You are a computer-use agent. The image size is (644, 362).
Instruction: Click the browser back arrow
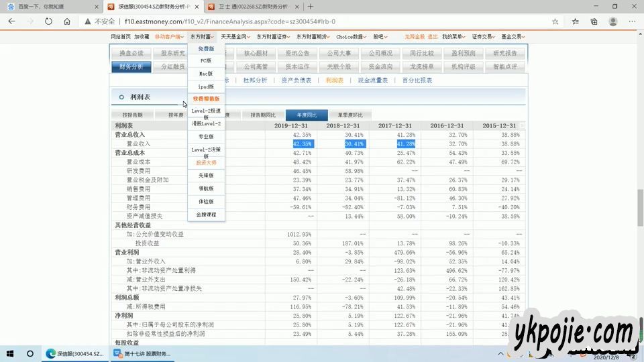pyautogui.click(x=11, y=21)
